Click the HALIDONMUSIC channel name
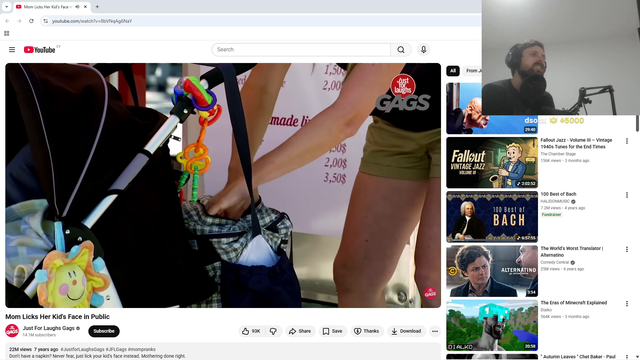Screen dimensions: 640x360 click(x=555, y=202)
